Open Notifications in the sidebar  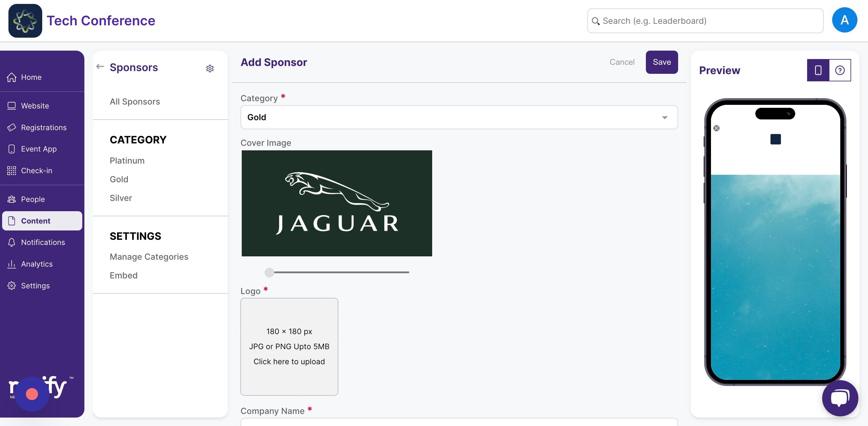pyautogui.click(x=43, y=242)
